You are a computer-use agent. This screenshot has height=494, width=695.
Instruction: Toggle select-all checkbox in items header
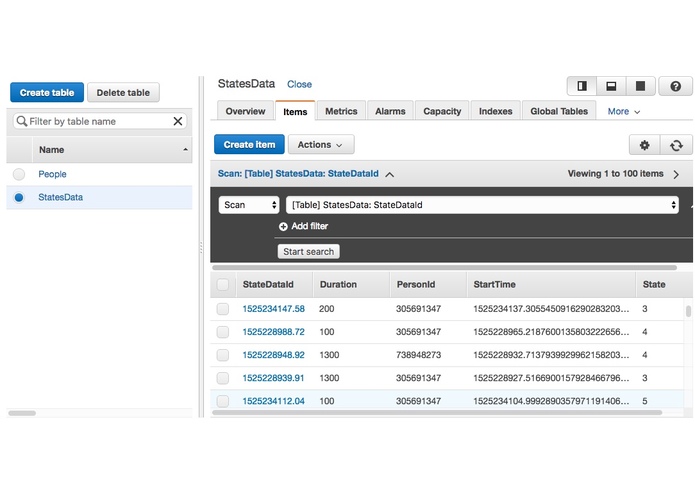(x=223, y=284)
